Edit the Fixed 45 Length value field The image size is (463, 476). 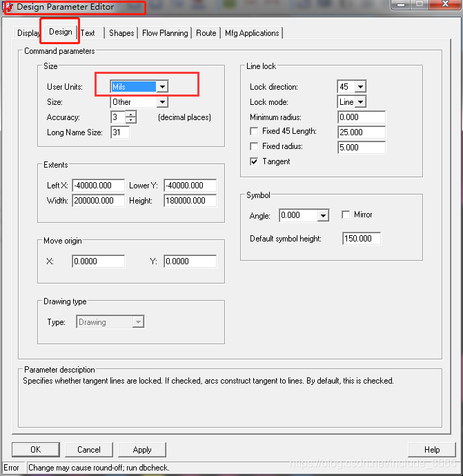click(x=362, y=132)
